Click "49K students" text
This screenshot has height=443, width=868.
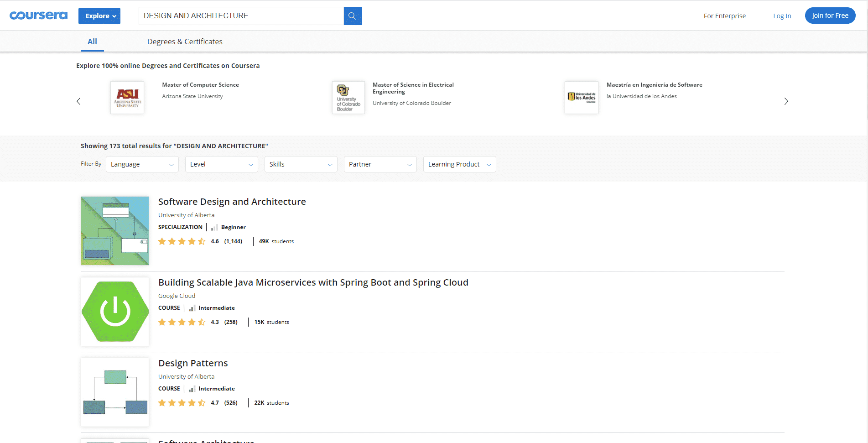point(276,241)
